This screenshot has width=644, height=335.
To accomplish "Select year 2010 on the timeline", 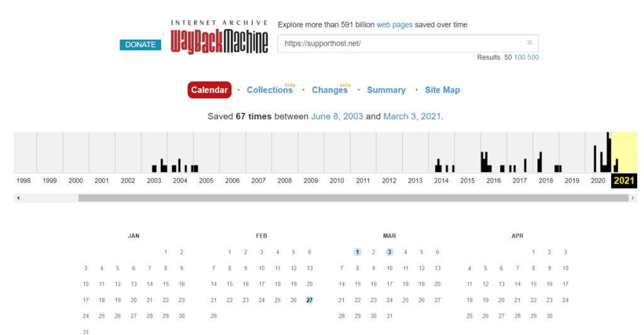I will point(337,180).
